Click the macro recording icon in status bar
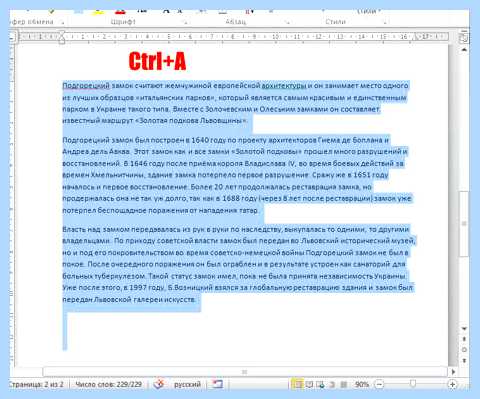Image resolution: width=480 pixels, height=399 pixels. [x=218, y=384]
